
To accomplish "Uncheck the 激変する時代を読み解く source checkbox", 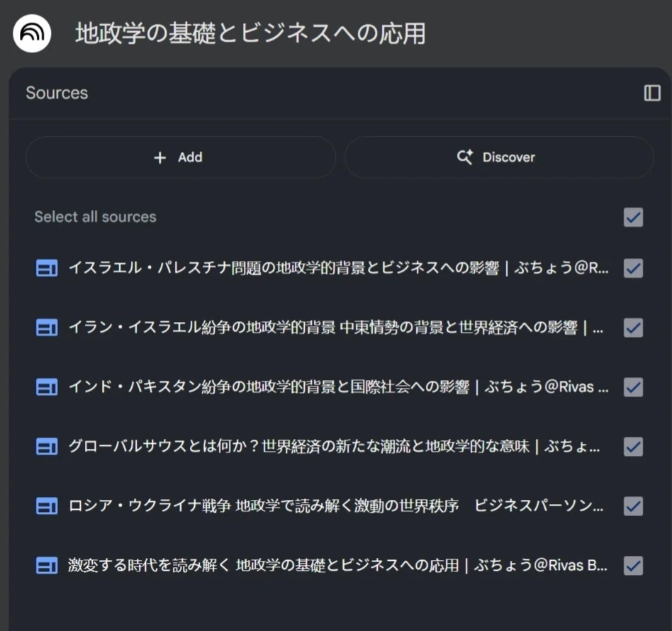I will [634, 566].
